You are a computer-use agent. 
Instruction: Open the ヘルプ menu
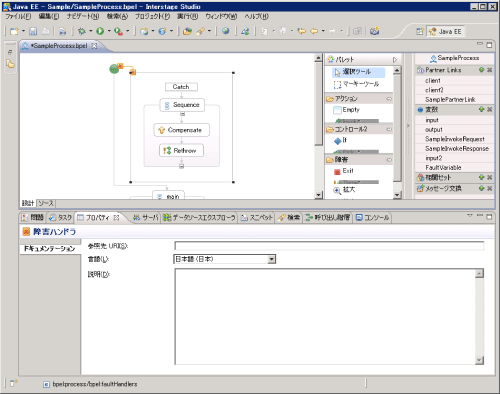point(256,16)
